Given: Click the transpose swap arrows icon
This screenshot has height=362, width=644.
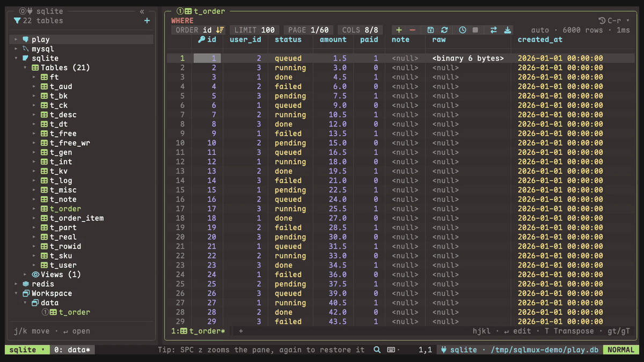Looking at the screenshot, I should 494,30.
